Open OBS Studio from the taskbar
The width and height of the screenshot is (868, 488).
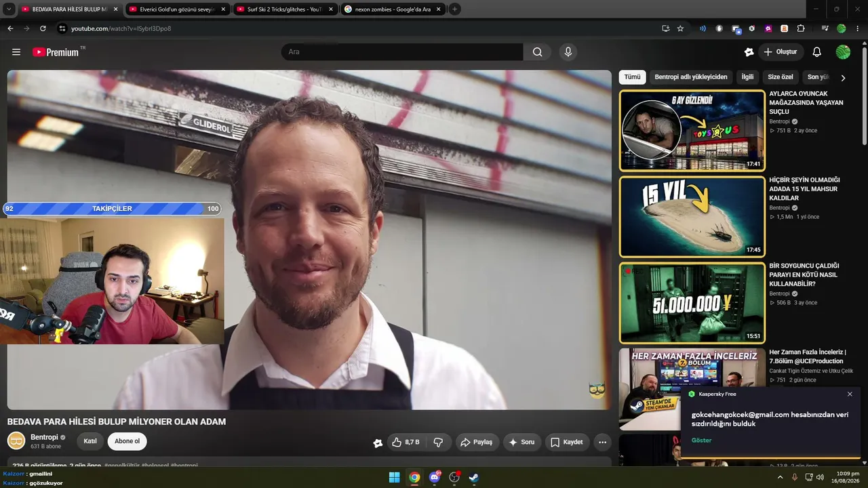click(454, 477)
